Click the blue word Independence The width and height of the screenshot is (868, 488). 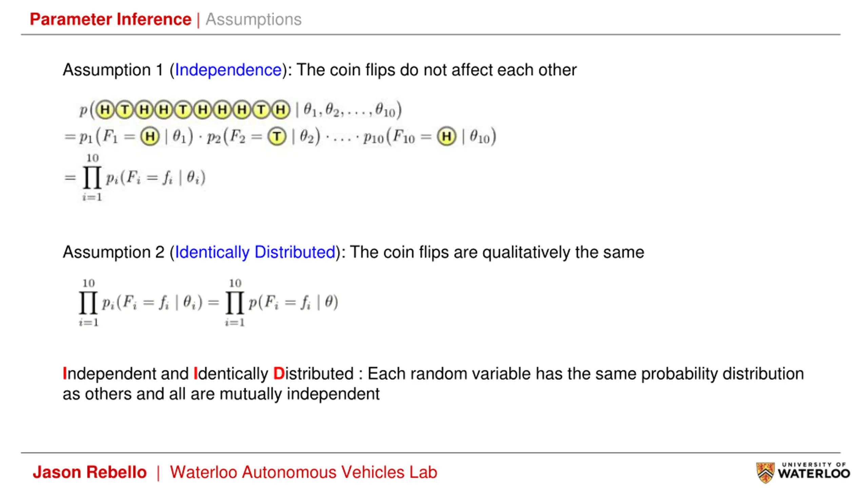click(x=228, y=70)
